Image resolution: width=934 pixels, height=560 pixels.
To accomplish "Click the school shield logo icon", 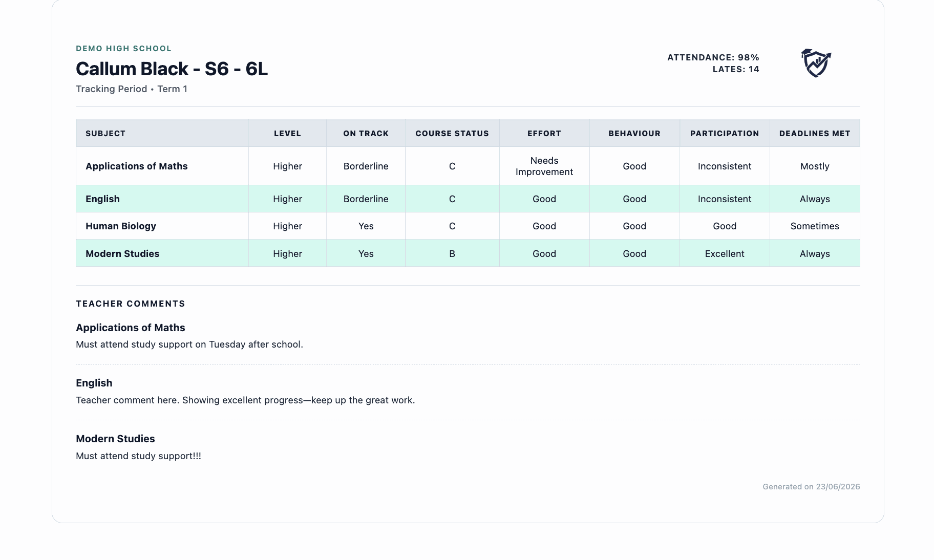I will point(816,63).
